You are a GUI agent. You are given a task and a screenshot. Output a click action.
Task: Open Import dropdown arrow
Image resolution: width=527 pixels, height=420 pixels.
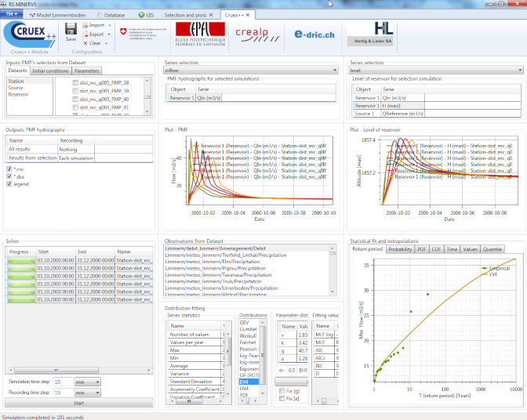point(110,26)
